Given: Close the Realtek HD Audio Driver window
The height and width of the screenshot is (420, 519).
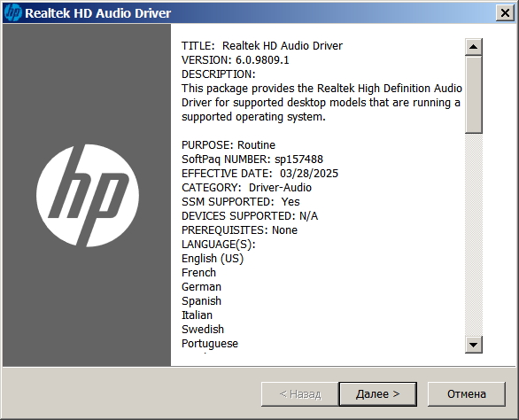Looking at the screenshot, I should tap(505, 13).
